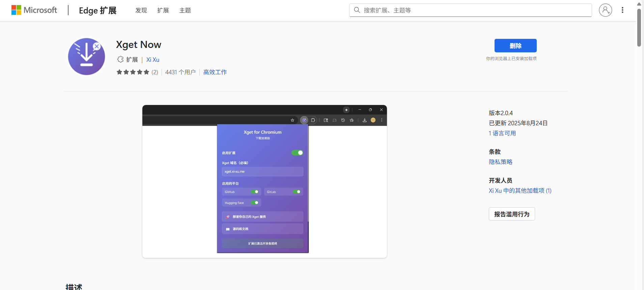View other add-ons from Xi Xu
Image resolution: width=644 pixels, height=290 pixels.
(520, 191)
